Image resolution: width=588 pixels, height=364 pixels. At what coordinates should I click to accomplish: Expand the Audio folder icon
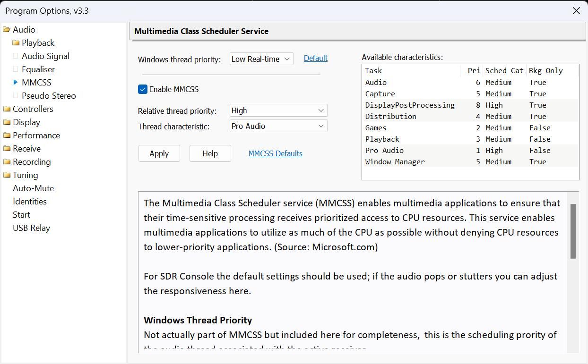tap(6, 29)
